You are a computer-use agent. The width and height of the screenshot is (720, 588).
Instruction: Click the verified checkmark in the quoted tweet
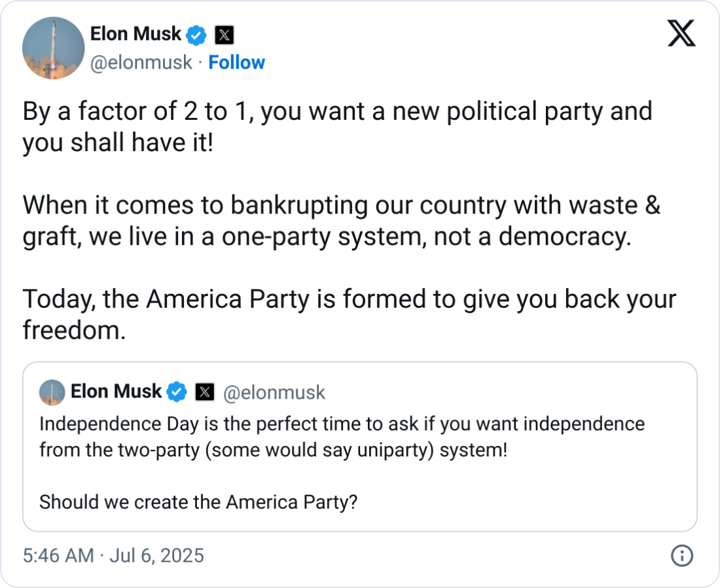(x=177, y=392)
